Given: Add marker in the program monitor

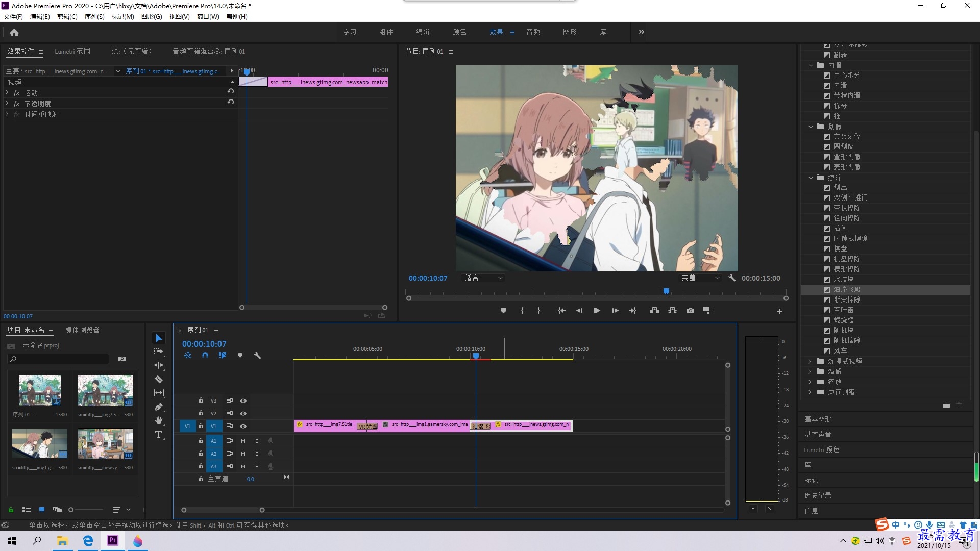Looking at the screenshot, I should point(503,311).
